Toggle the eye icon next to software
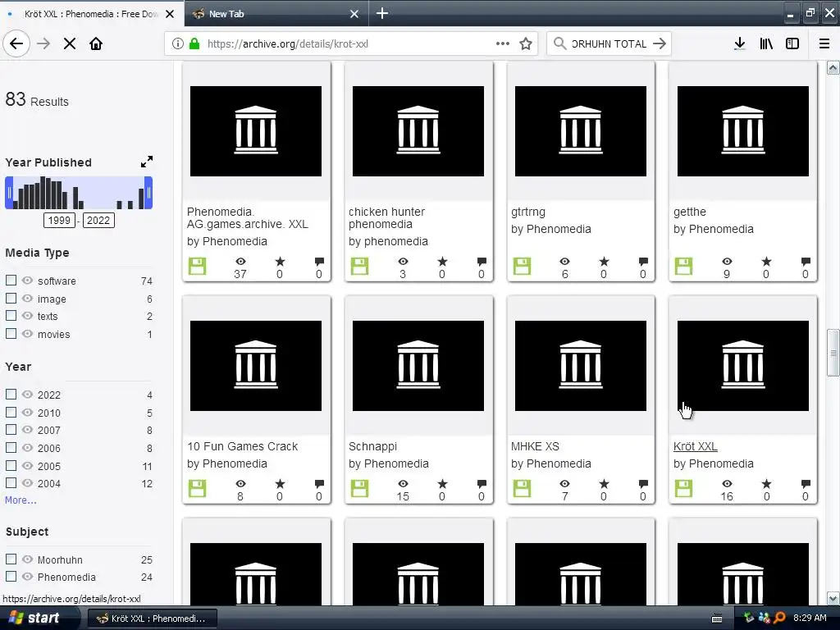Image resolution: width=840 pixels, height=630 pixels. (x=27, y=281)
